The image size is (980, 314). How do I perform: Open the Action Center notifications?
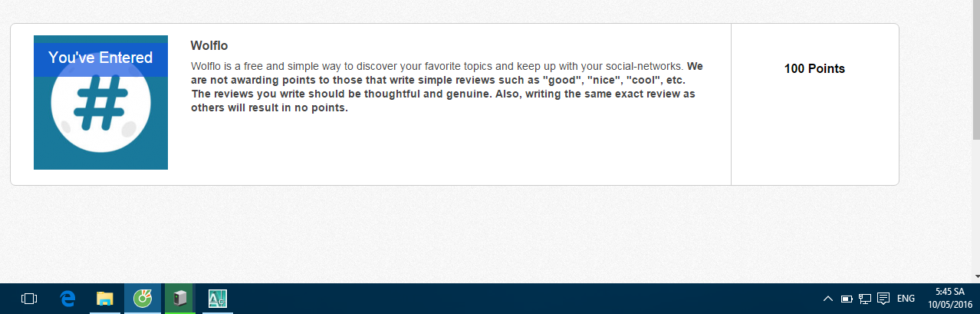point(883,299)
